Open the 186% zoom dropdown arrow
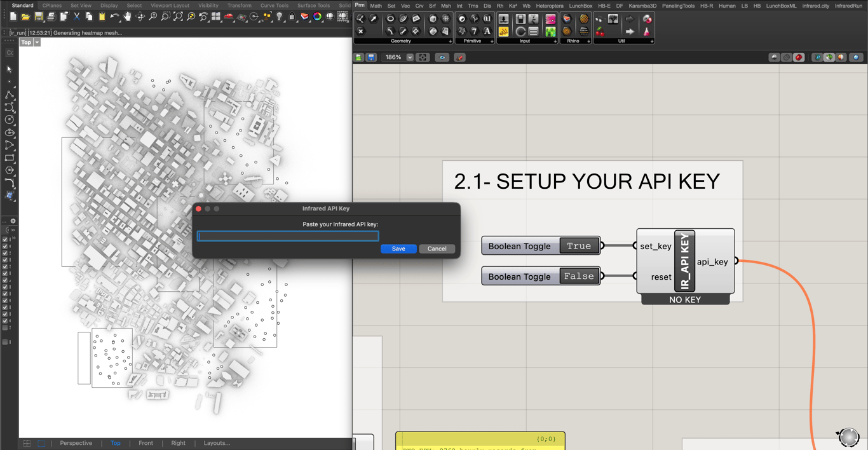 [410, 57]
